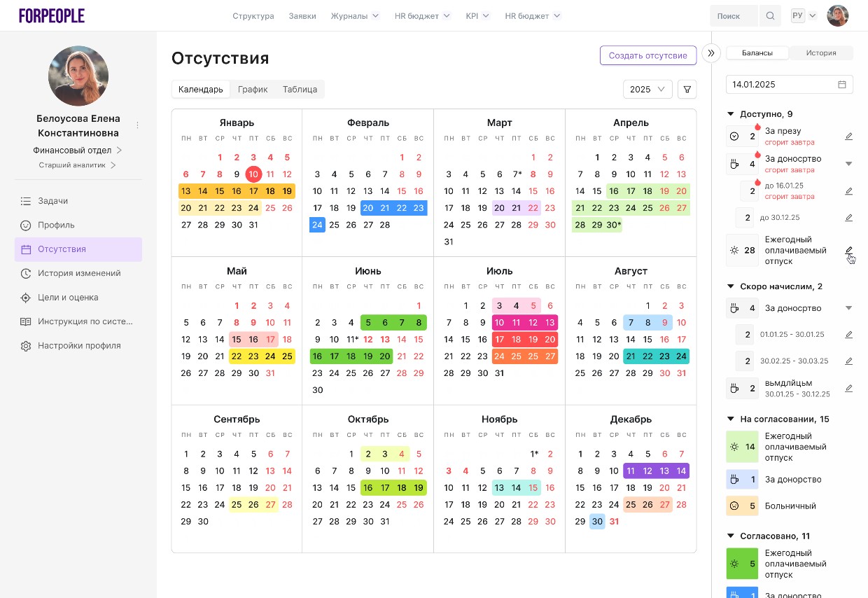Screen dimensions: 868x598
Task: Open Задачи in the sidebar
Action: tap(53, 201)
